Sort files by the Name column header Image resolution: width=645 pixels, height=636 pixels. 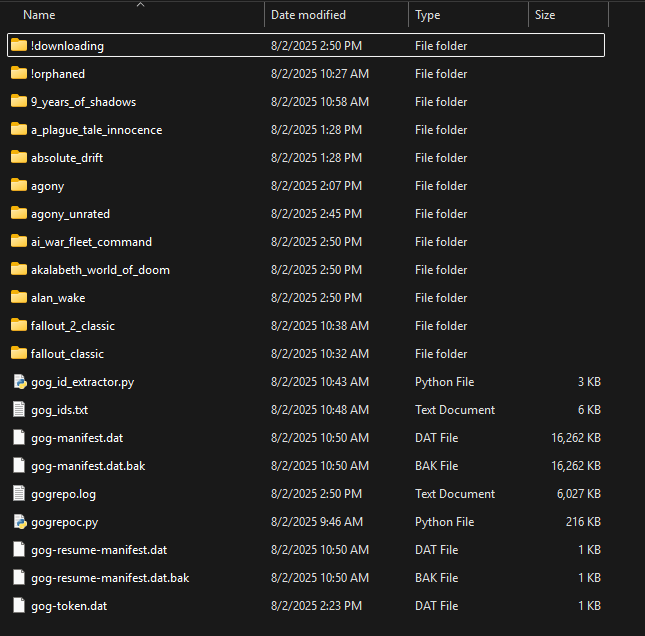click(x=40, y=16)
